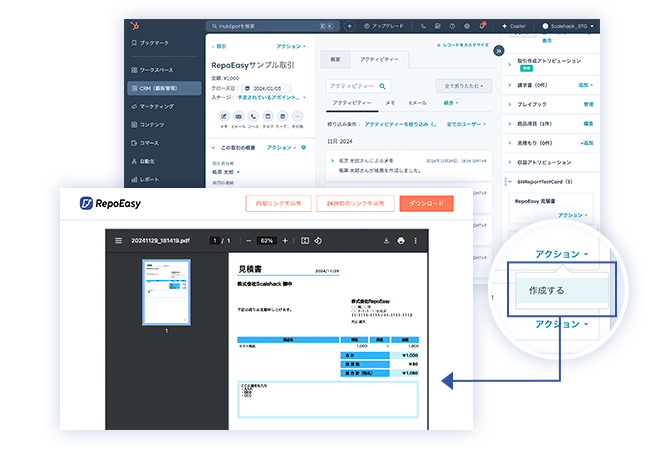Click the HubSpot sprocket logo

pyautogui.click(x=135, y=26)
